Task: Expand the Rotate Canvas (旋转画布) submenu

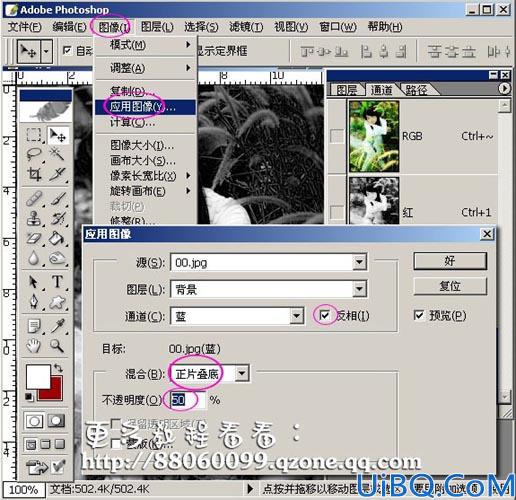Action: (x=145, y=191)
